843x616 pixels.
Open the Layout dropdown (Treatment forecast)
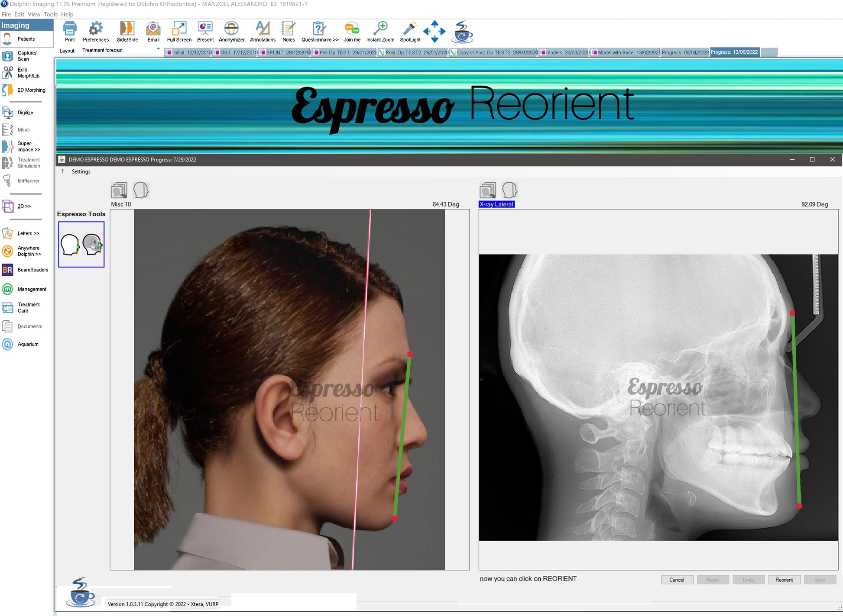click(x=120, y=50)
